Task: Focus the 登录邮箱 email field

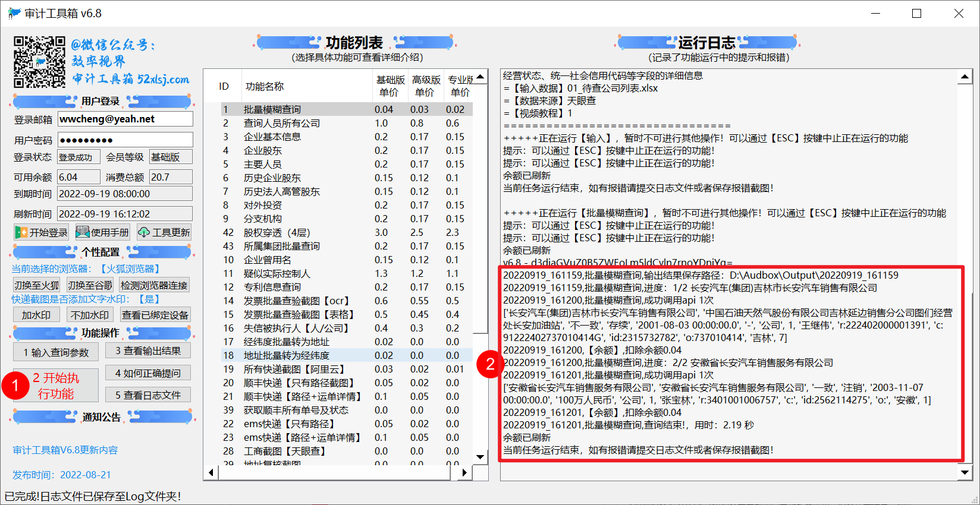Action: 125,119
